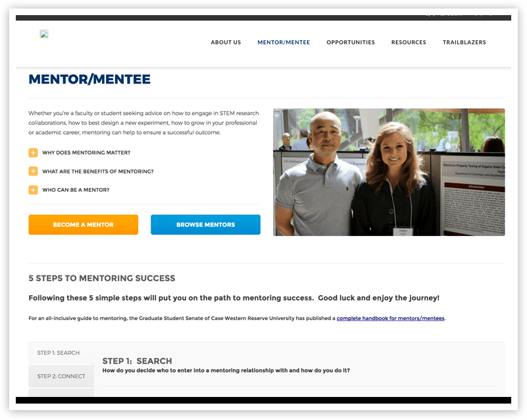The height and width of the screenshot is (420, 527).
Task: Expand 'Why does mentoring matter?' plus icon
Action: click(33, 152)
